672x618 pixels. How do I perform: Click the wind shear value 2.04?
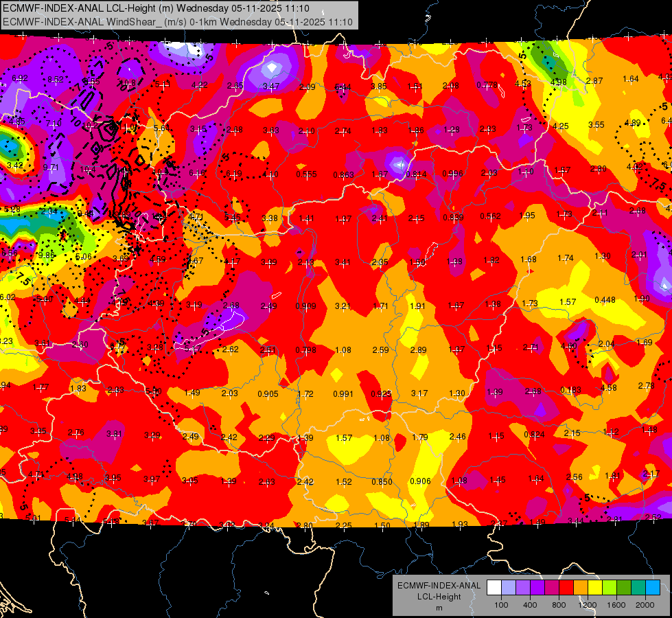pos(606,343)
